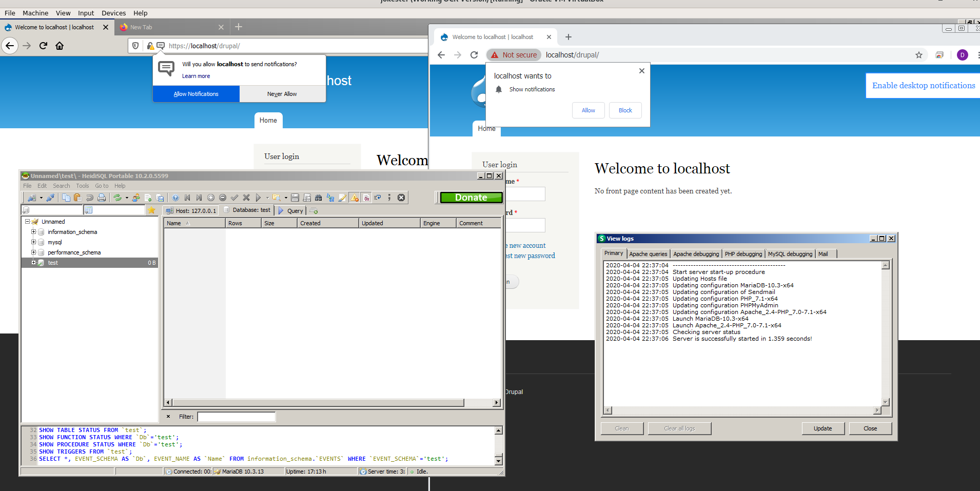Click Insert row plus icon in HeidiSQL
980x491 pixels.
(211, 198)
